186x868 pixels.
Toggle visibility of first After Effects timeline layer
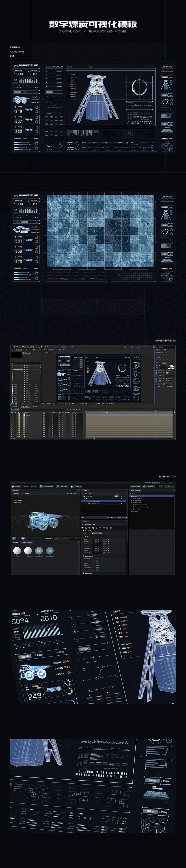click(12, 415)
